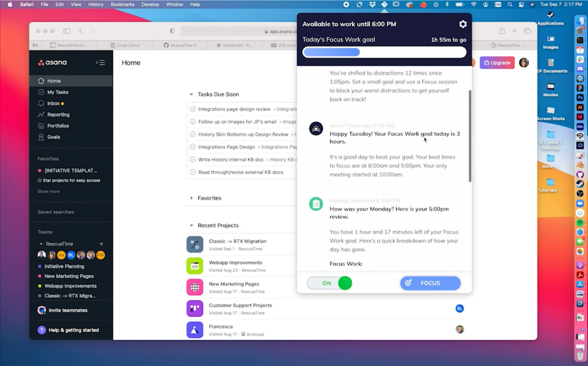Click the BL member avatar on Customer Support row
The width and height of the screenshot is (588, 366).
click(x=460, y=308)
